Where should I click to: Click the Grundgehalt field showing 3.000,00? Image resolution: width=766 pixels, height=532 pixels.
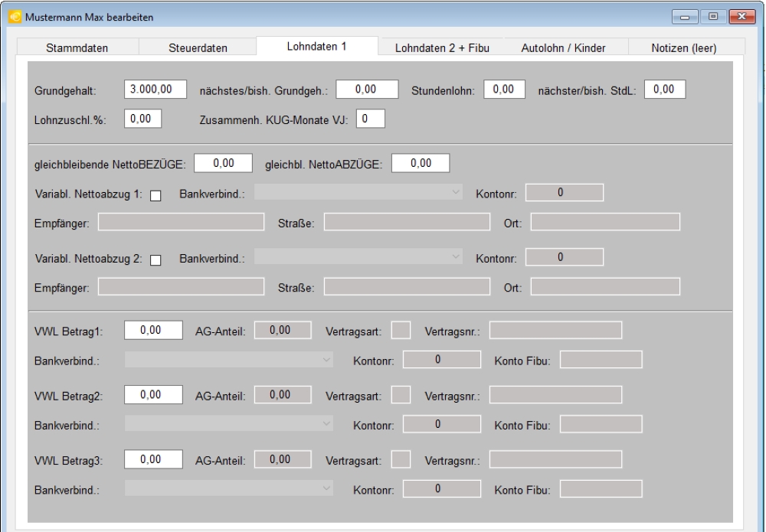pyautogui.click(x=155, y=90)
